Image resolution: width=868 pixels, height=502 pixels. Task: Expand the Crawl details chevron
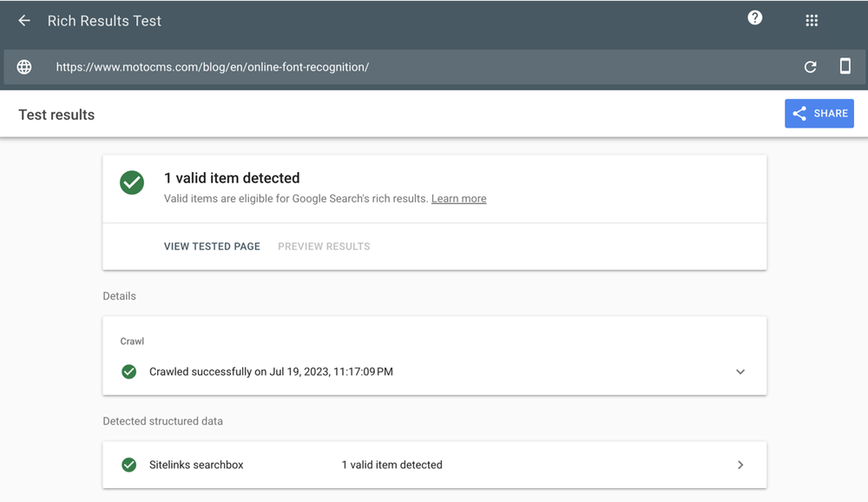pyautogui.click(x=740, y=372)
